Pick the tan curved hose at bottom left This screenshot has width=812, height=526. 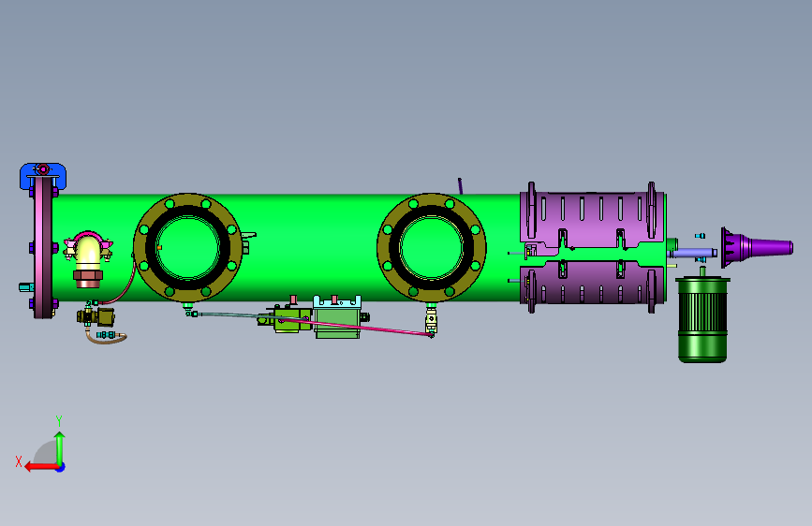click(x=106, y=338)
